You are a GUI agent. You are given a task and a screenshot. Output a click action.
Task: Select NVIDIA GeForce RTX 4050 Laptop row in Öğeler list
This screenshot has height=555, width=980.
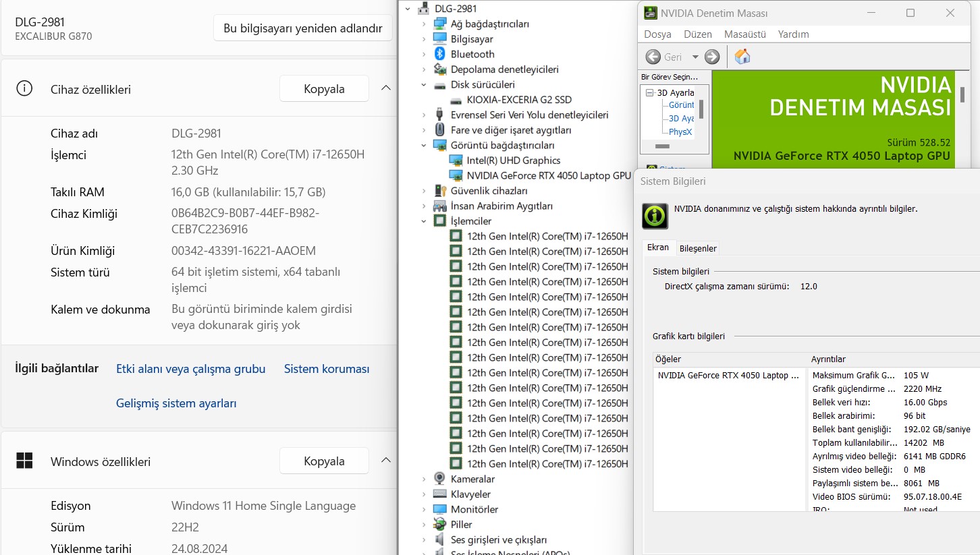tap(729, 375)
